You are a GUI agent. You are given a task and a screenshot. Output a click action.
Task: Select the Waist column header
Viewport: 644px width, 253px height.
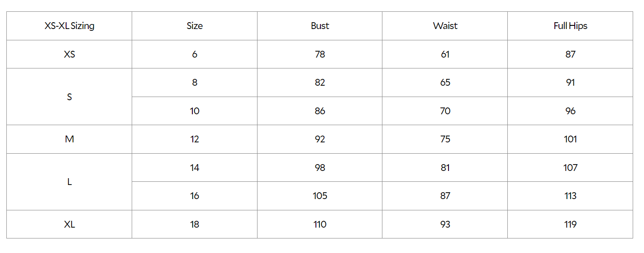point(445,26)
